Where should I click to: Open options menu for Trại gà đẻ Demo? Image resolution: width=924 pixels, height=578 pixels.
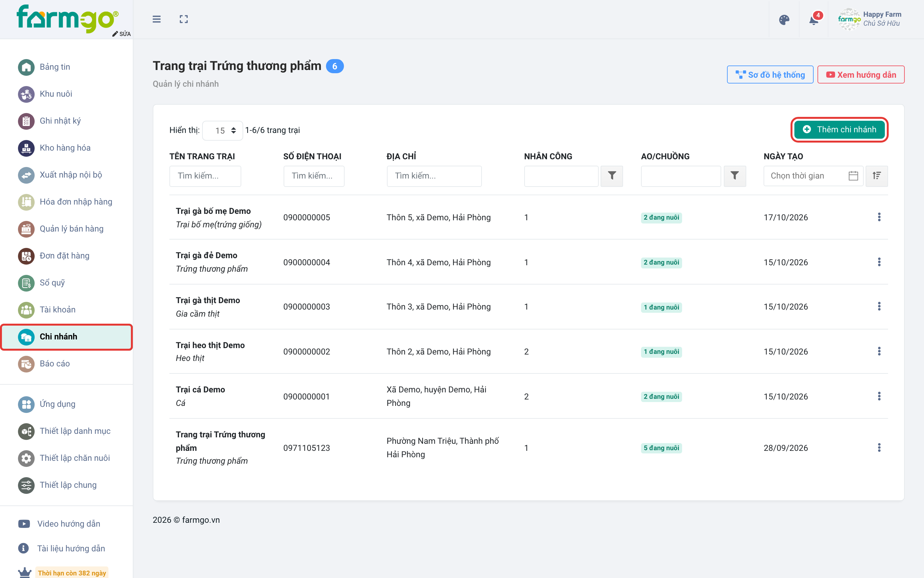pos(879,262)
